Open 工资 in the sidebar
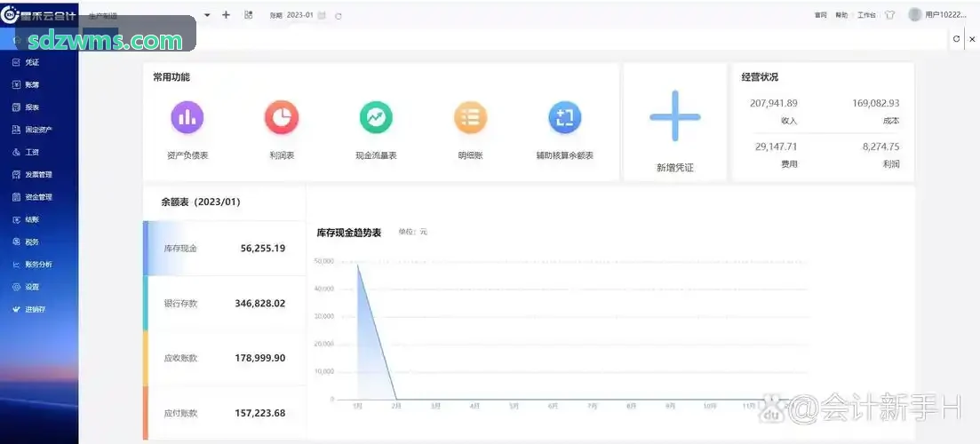The image size is (980, 444). 39,153
